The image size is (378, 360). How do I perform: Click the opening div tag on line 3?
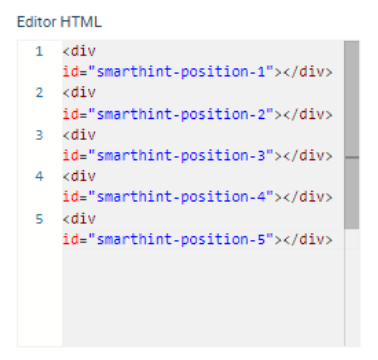coord(79,135)
